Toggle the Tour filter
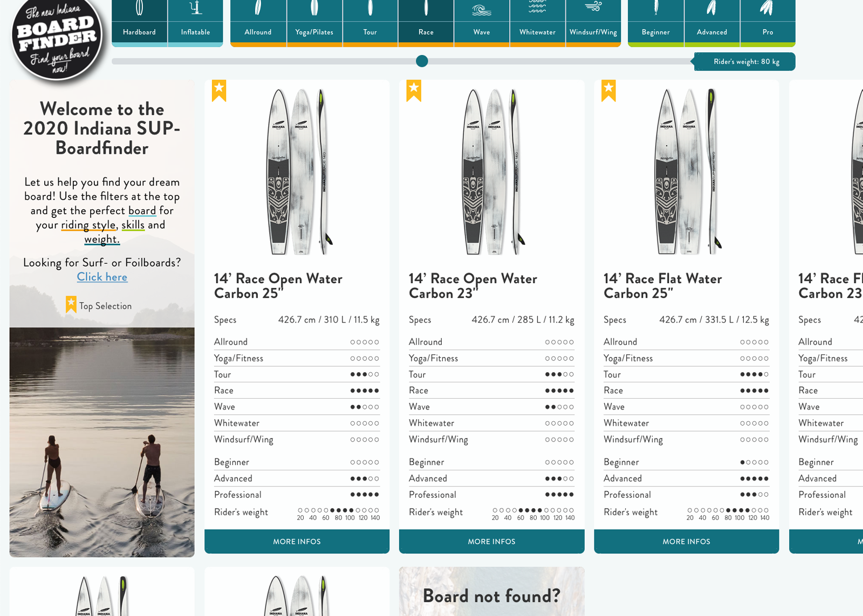This screenshot has width=863, height=616. click(x=370, y=23)
